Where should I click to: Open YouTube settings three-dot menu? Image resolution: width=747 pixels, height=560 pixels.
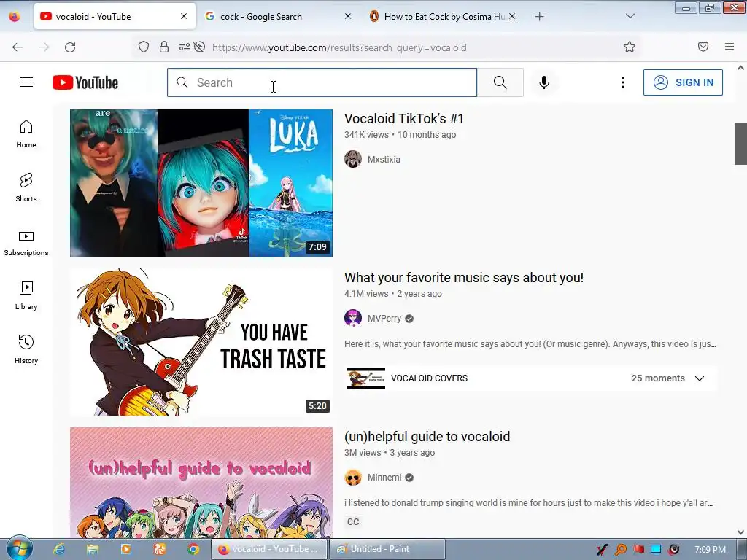[623, 82]
